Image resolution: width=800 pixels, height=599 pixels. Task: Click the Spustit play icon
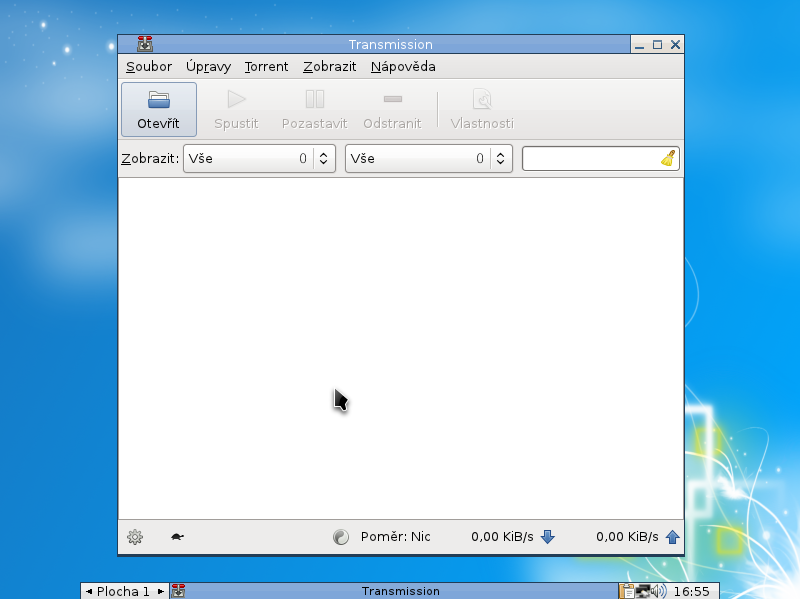236,99
